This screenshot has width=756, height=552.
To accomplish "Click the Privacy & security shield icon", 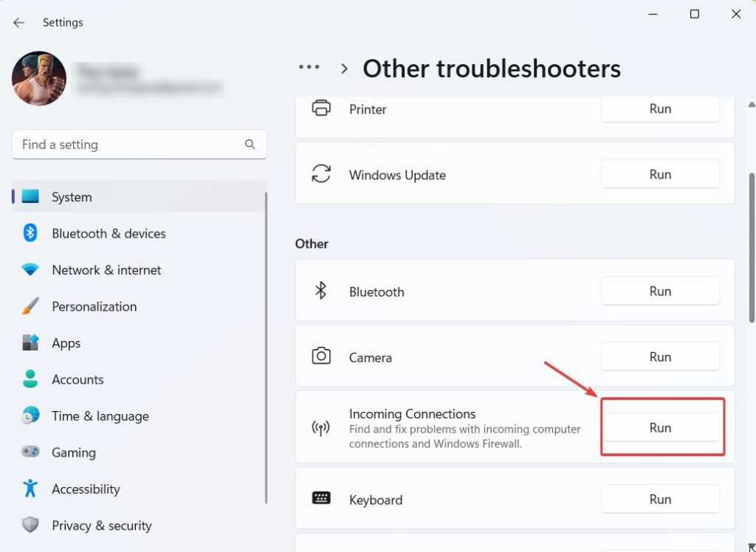I will [30, 525].
